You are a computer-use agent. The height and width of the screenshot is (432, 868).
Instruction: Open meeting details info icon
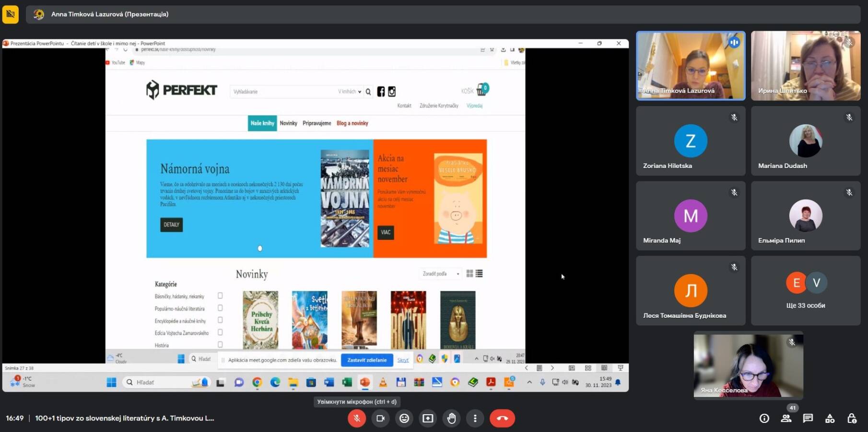pyautogui.click(x=764, y=418)
